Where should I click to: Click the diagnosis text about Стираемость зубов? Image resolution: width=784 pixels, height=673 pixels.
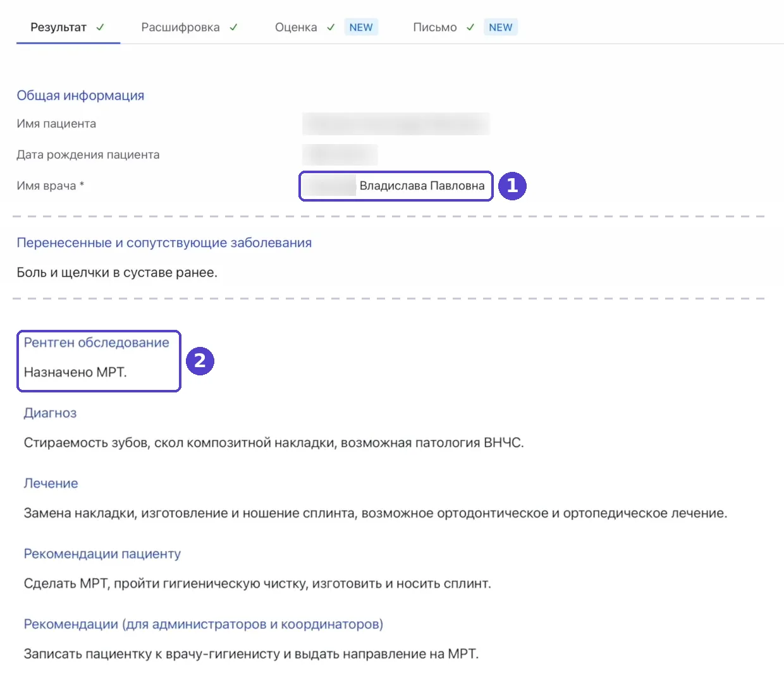(x=274, y=442)
